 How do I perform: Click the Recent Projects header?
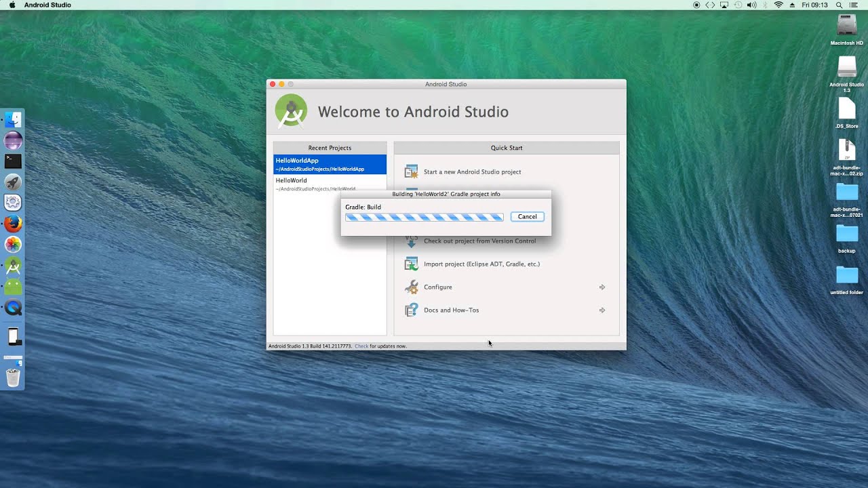tap(330, 148)
